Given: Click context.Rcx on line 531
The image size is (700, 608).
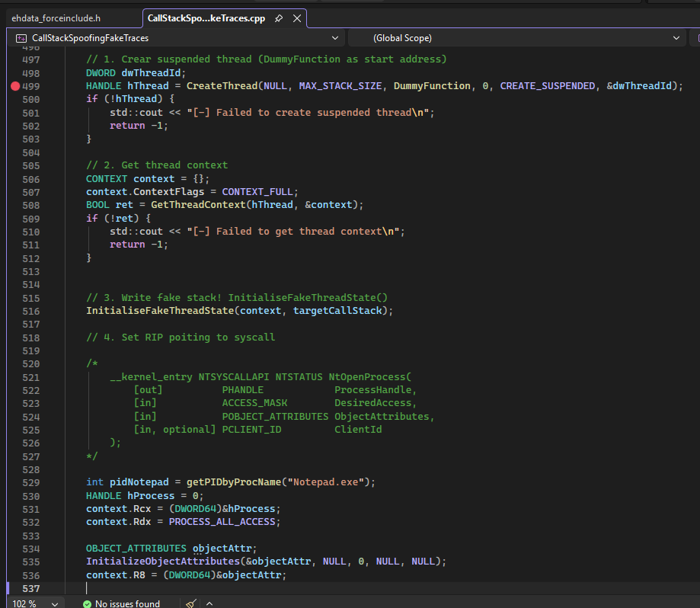Looking at the screenshot, I should pyautogui.click(x=118, y=508).
